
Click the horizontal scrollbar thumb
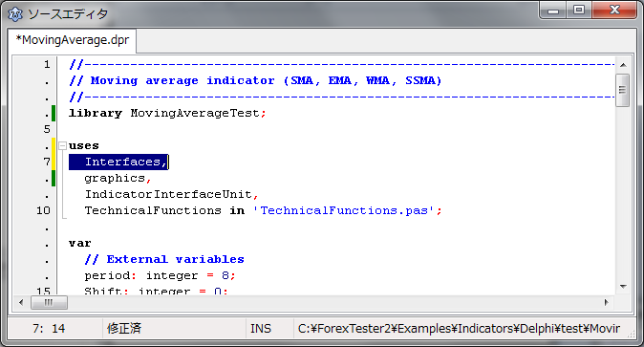pyautogui.click(x=49, y=303)
